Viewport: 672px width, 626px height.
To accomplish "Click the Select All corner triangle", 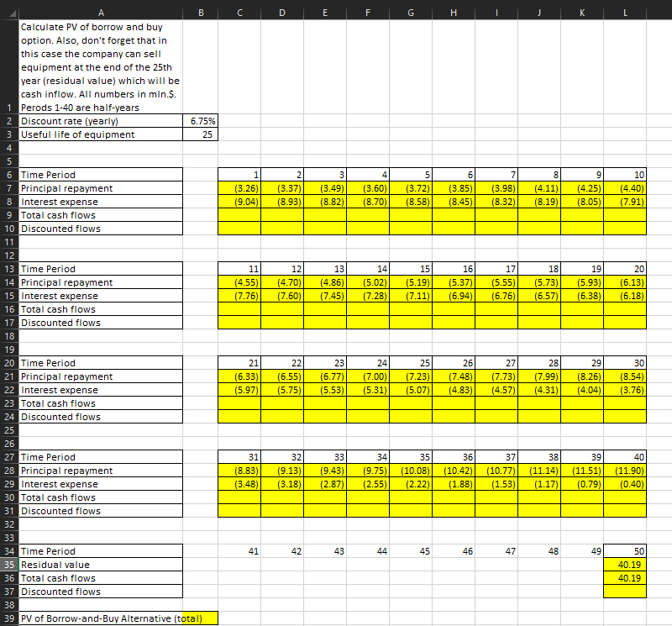I will (x=8, y=9).
